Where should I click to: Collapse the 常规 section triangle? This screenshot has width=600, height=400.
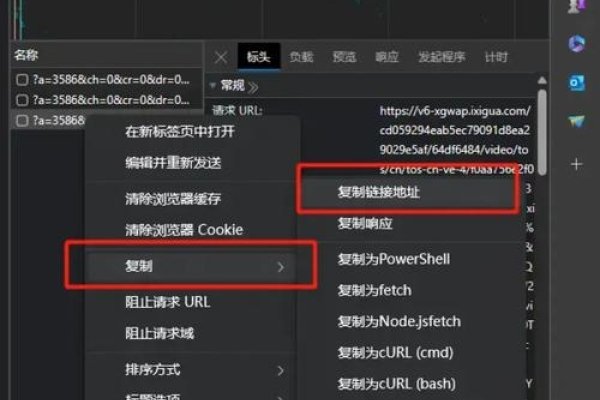(213, 85)
